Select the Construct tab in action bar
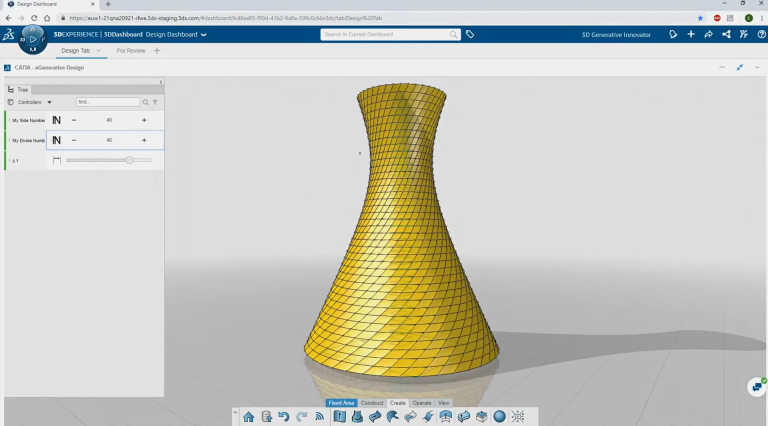Image resolution: width=768 pixels, height=426 pixels. [372, 403]
